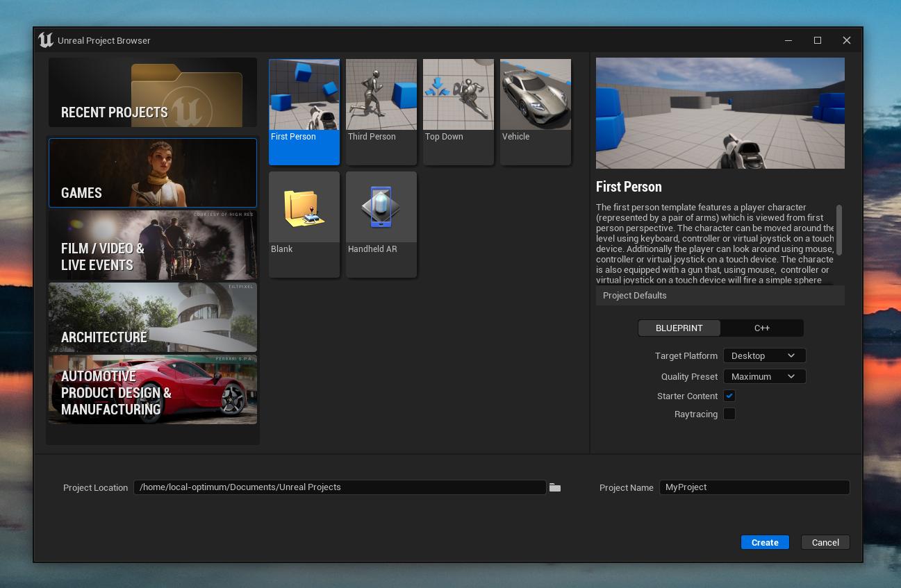Image resolution: width=901 pixels, height=588 pixels.
Task: Click the 'Raytracing' label
Action: (x=696, y=414)
